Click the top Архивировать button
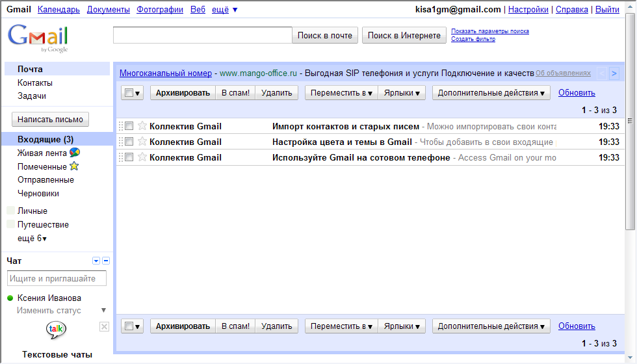 (x=183, y=92)
